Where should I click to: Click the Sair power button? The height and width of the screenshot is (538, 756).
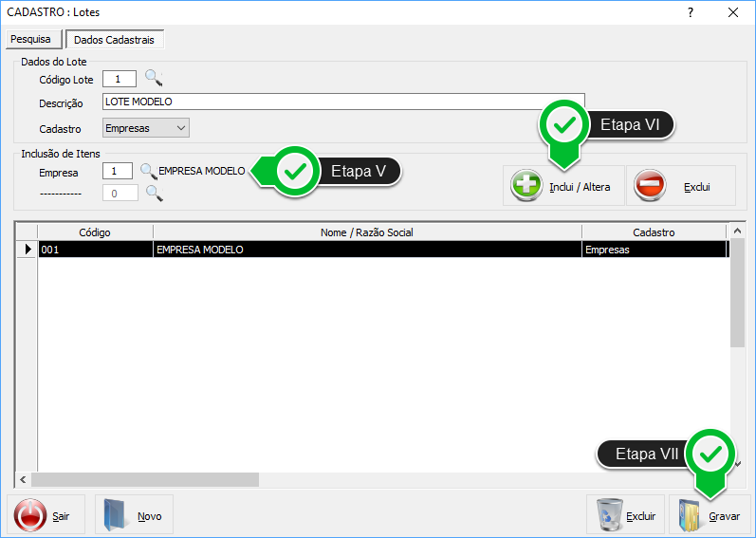coord(46,515)
